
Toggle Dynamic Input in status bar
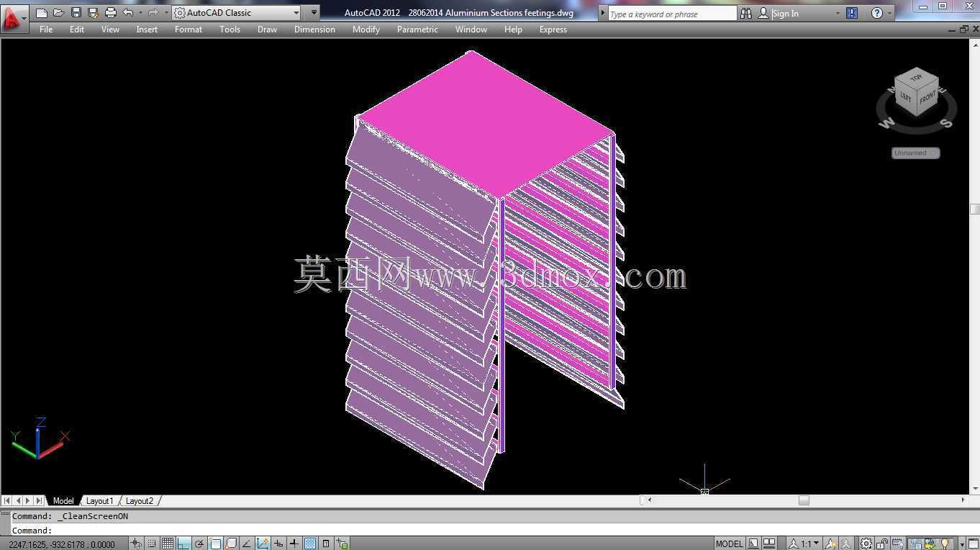pyautogui.click(x=278, y=544)
